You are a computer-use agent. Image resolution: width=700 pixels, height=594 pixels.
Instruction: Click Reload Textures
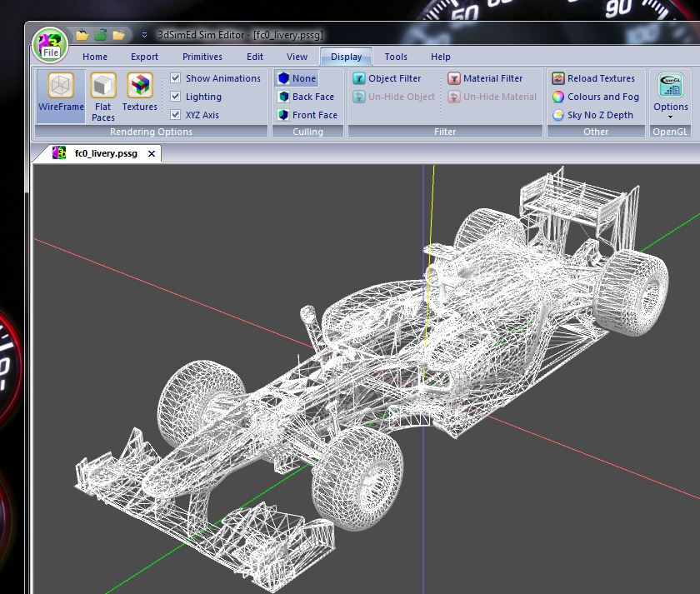(593, 78)
